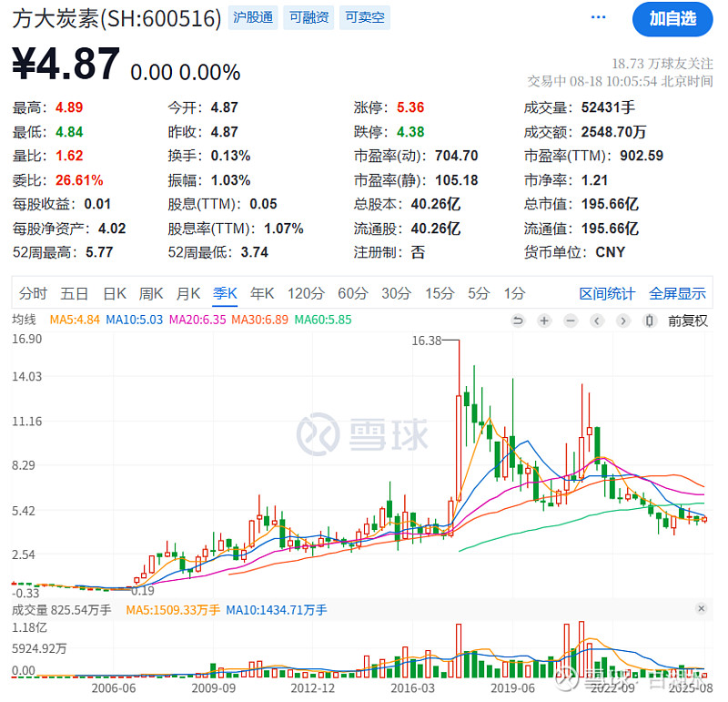Click the 市净率 value 1.21
Viewport: 728px width, 702px height.
click(595, 180)
